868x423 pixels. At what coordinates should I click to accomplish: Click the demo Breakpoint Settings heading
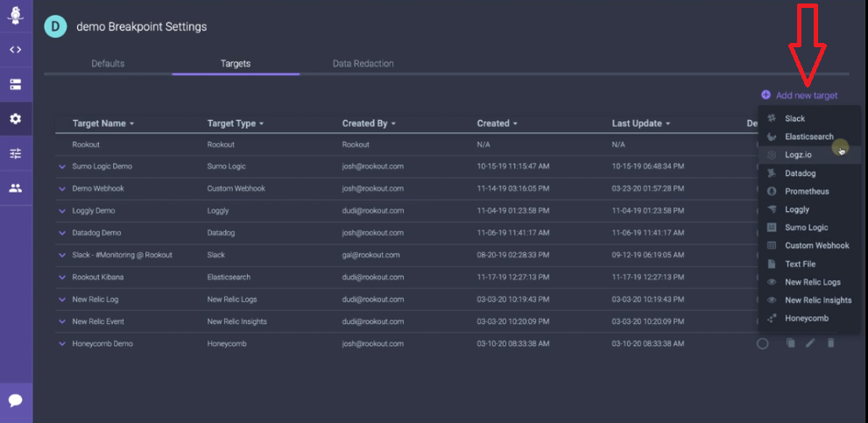coord(142,26)
